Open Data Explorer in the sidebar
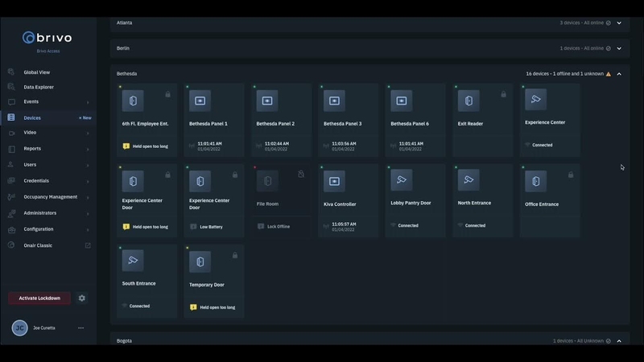644x362 pixels. 39,87
